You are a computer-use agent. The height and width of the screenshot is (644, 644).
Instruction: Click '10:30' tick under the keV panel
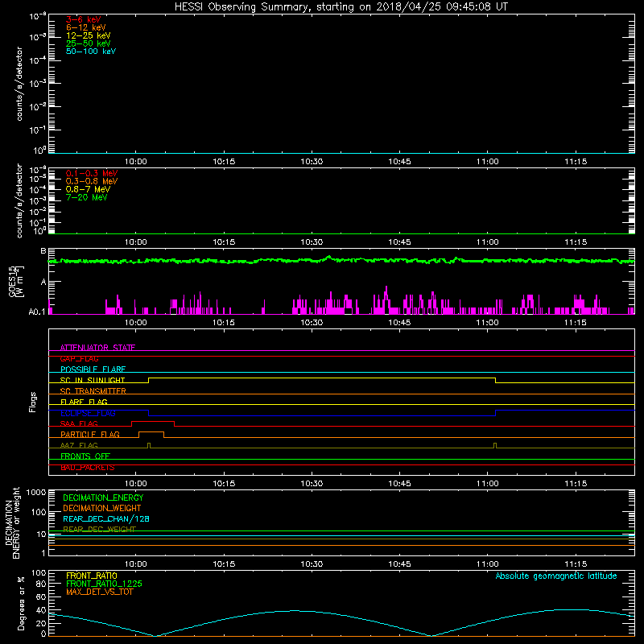coord(312,162)
